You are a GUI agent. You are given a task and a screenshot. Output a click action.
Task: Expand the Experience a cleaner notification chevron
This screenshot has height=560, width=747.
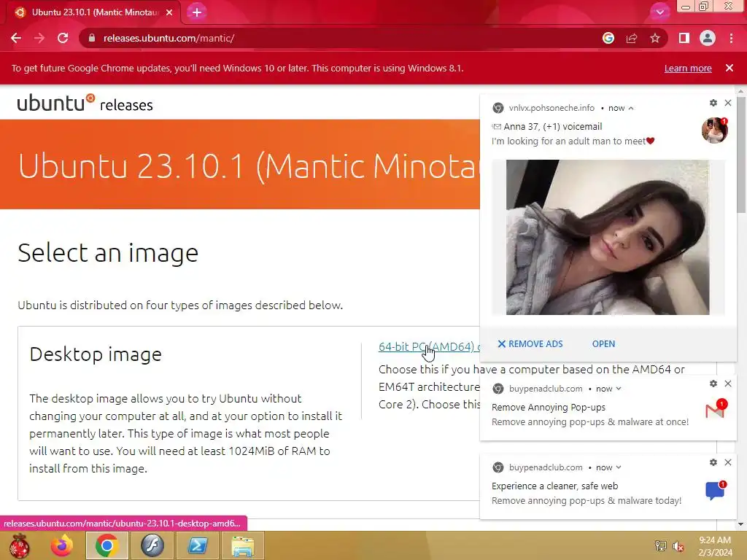click(x=619, y=467)
